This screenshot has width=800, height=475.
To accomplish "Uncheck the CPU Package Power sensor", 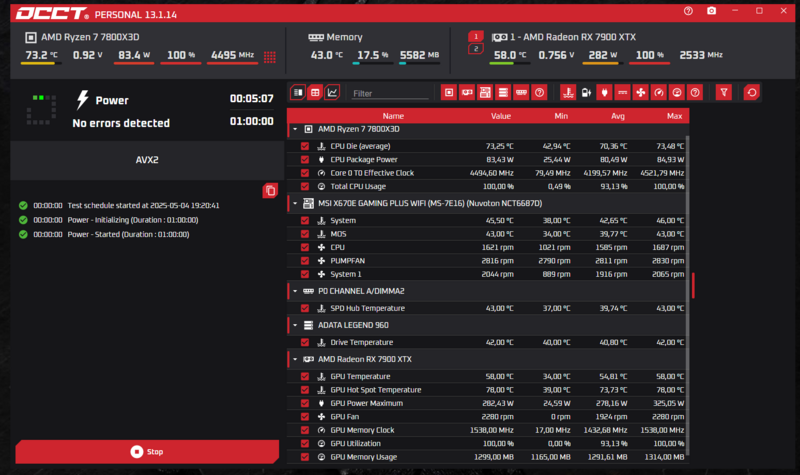I will (305, 160).
